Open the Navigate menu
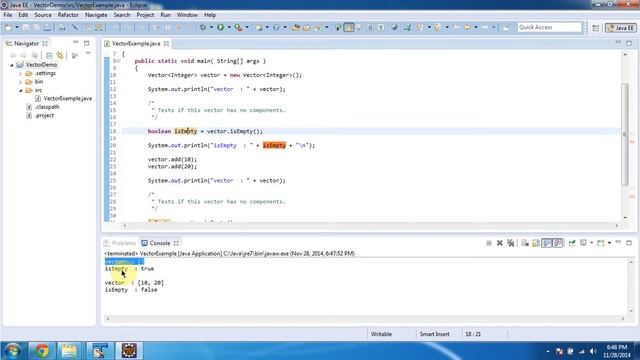The image size is (640, 360). click(x=96, y=15)
